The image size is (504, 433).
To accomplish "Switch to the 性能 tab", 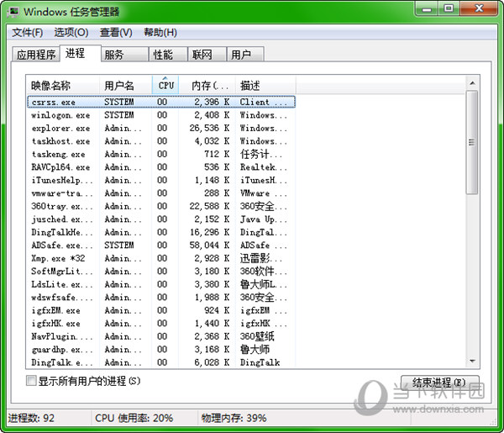I will (163, 55).
